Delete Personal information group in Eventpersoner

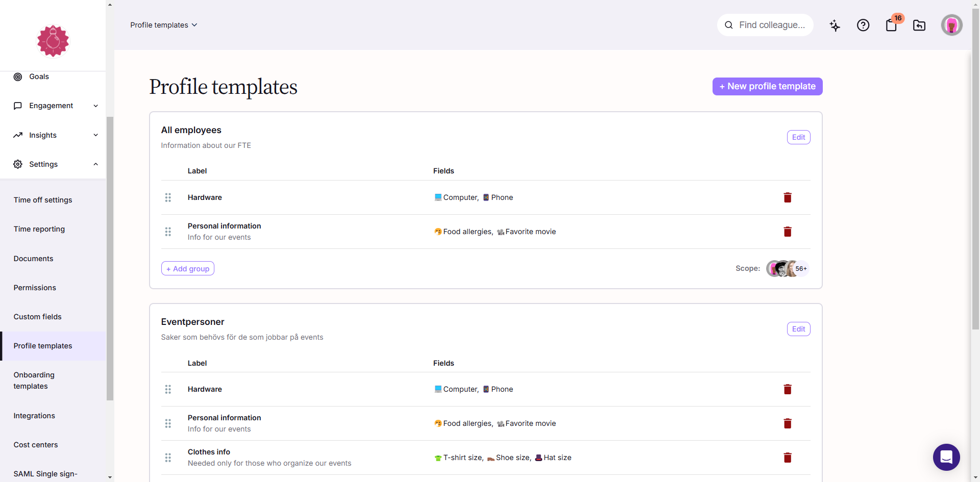[788, 423]
